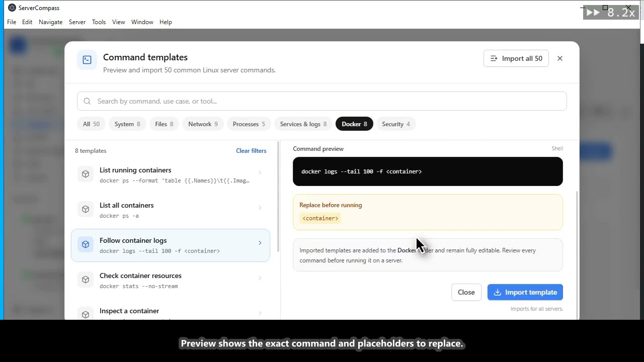Open the View menu
Viewport: 644px width, 362px height.
(x=119, y=22)
